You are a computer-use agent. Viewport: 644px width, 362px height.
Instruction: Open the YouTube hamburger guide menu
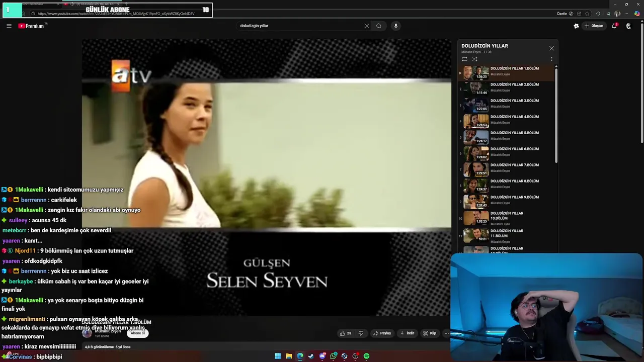click(9, 26)
